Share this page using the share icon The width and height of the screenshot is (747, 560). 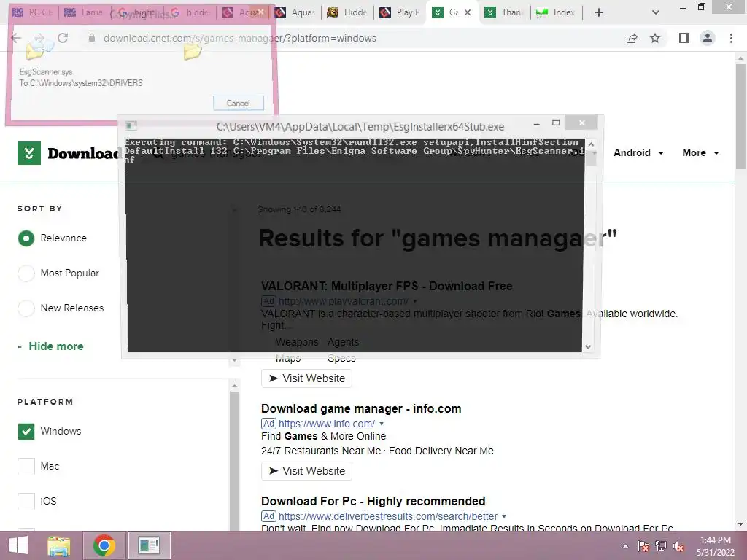[x=632, y=38]
